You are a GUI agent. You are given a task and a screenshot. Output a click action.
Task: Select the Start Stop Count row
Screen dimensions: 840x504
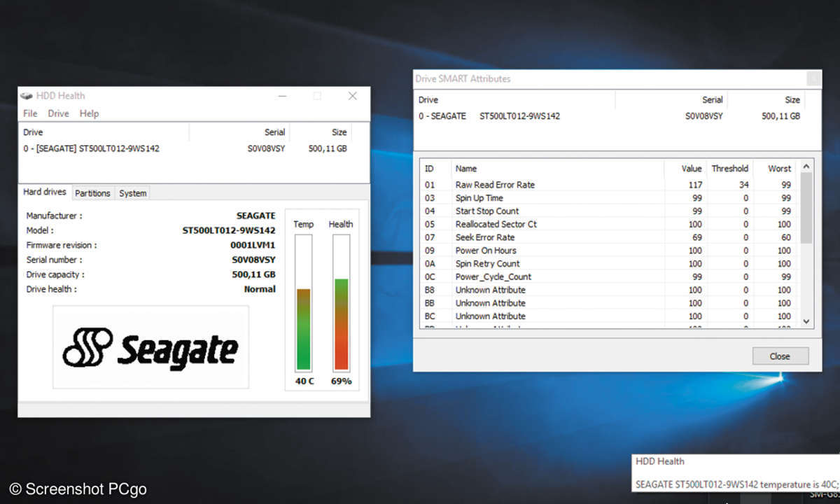[609, 211]
